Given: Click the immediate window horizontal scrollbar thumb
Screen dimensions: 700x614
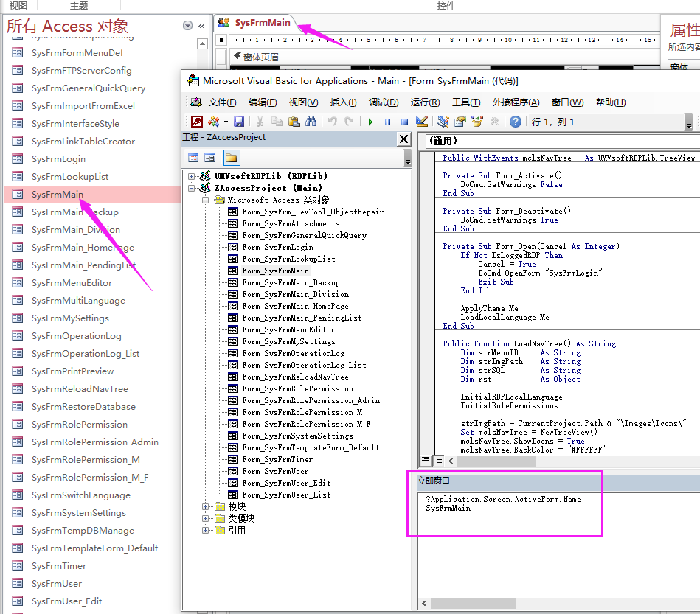Looking at the screenshot, I should (474, 603).
